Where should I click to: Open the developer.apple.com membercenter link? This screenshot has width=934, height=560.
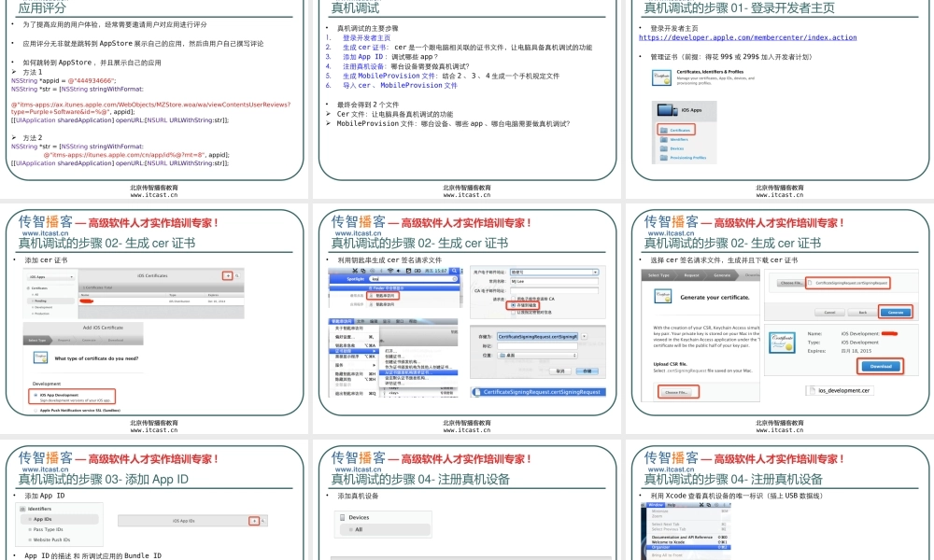coord(747,38)
